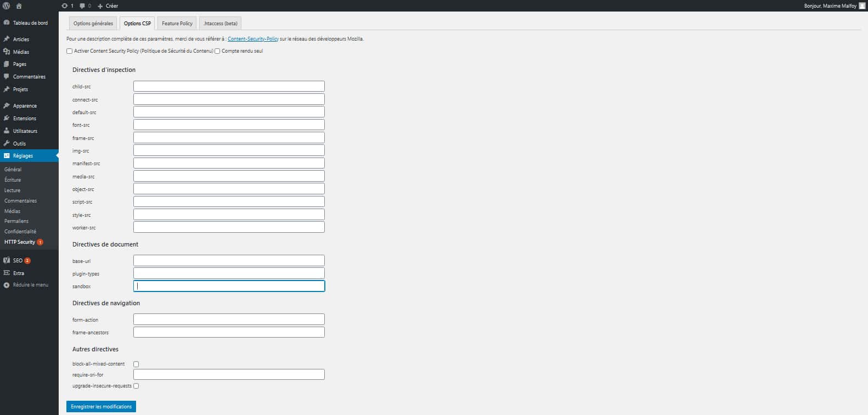
Task: Click the Créer text in admin bar
Action: tap(112, 6)
